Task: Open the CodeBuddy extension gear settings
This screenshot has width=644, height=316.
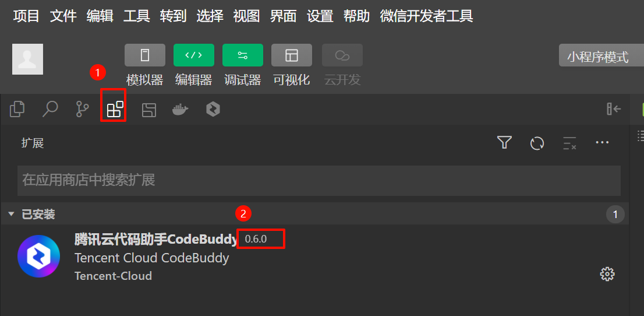Action: click(x=607, y=274)
